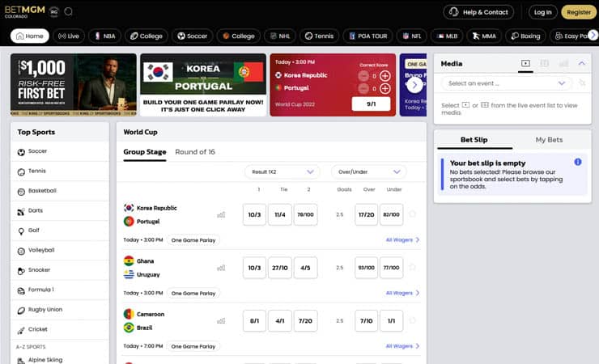This screenshot has height=364, width=599.
Task: Click the RG responsible gaming badge
Action: point(54,12)
